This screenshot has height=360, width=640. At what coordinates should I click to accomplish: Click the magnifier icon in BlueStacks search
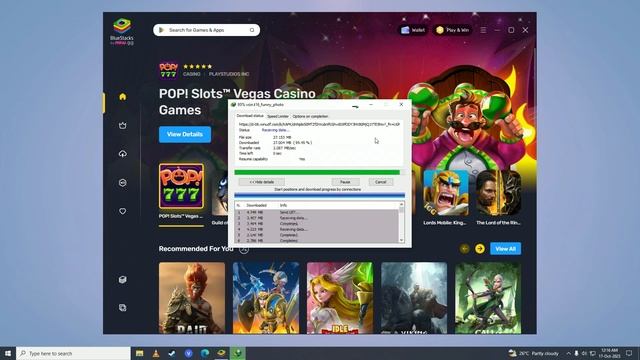(x=252, y=30)
